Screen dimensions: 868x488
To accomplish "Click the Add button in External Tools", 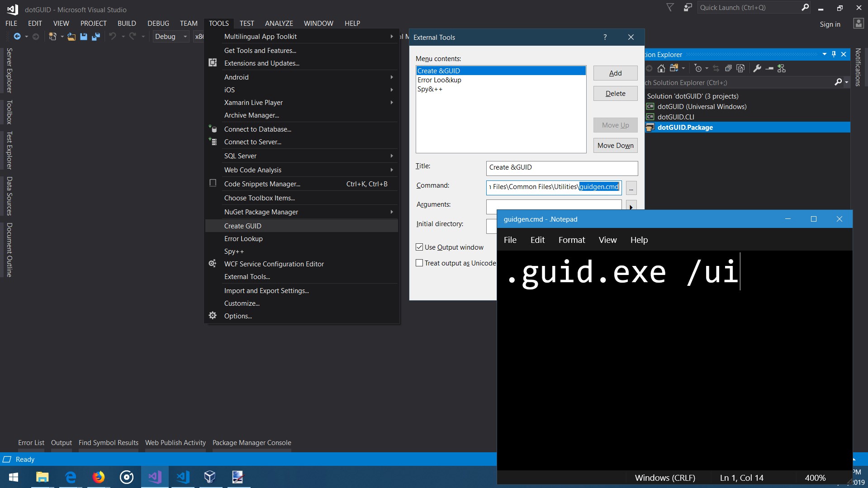I will pyautogui.click(x=615, y=73).
